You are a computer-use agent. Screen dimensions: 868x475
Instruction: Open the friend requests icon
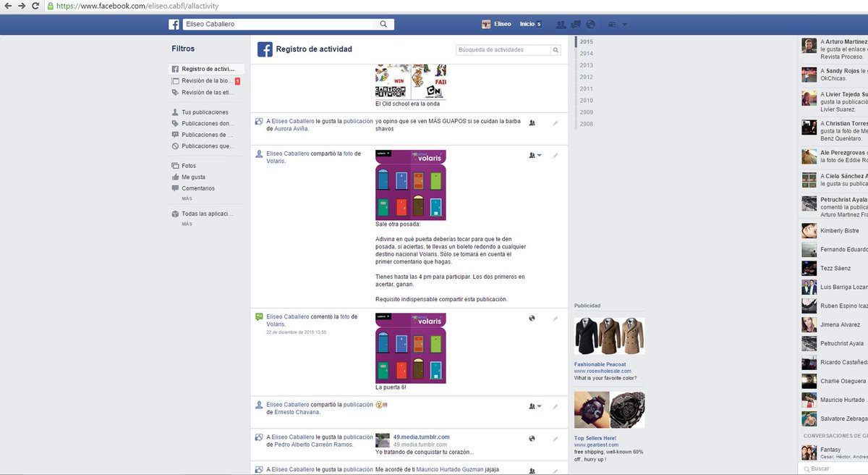click(x=561, y=24)
